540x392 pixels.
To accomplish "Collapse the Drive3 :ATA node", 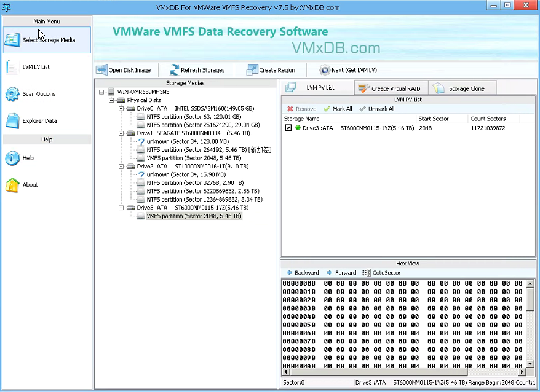I will (121, 208).
